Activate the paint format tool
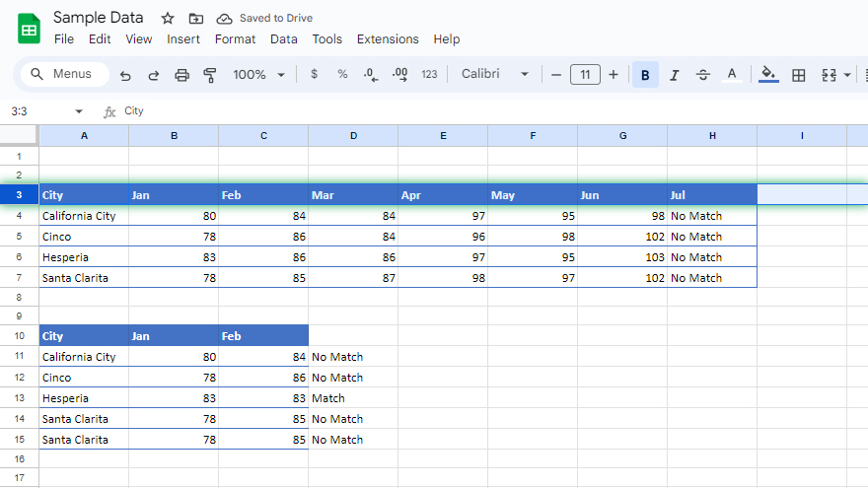The image size is (868, 488). click(210, 75)
